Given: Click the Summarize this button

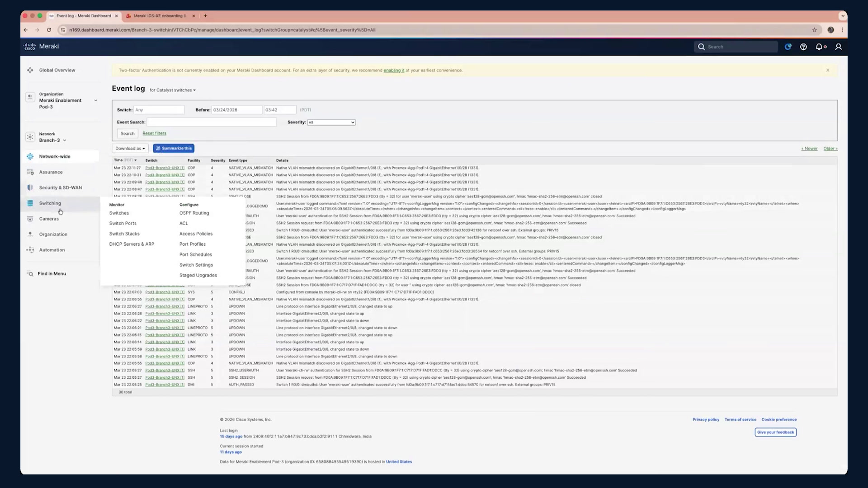Looking at the screenshot, I should [x=174, y=148].
